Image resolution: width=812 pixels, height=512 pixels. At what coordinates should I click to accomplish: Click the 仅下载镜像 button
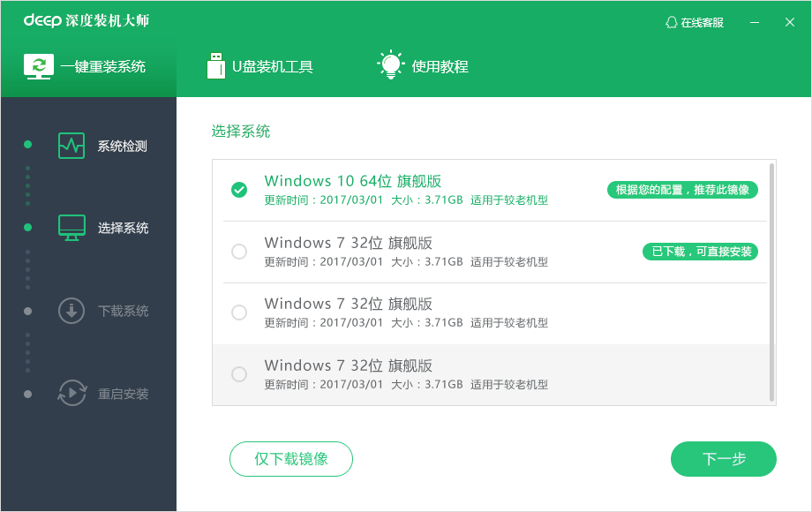(290, 459)
